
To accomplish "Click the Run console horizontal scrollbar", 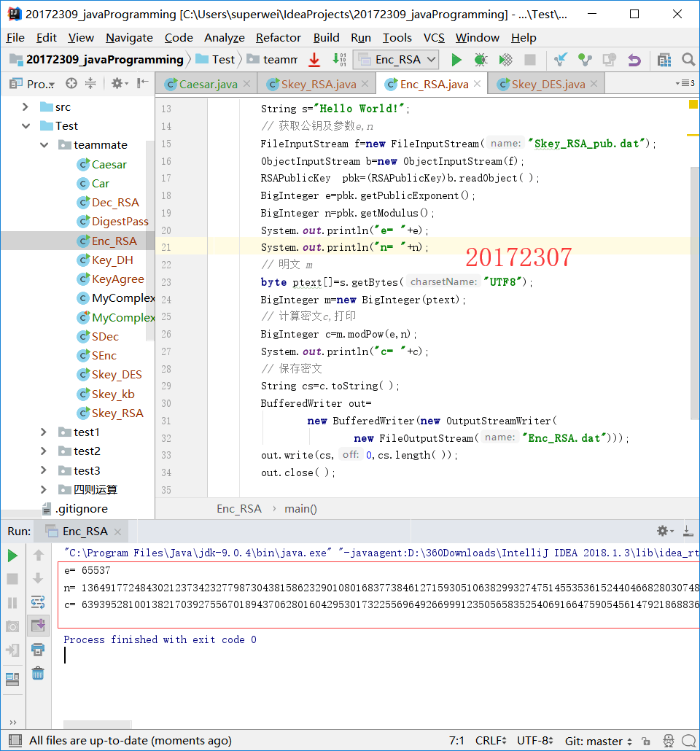I will 97,725.
